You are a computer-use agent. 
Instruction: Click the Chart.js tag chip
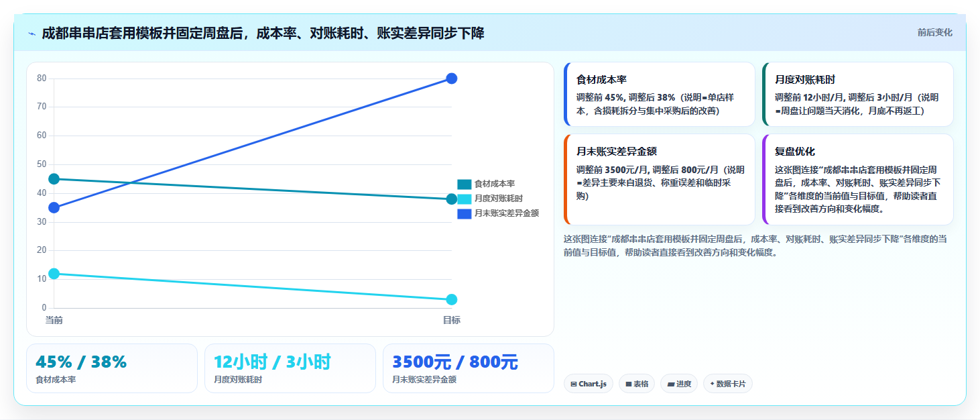click(x=589, y=384)
